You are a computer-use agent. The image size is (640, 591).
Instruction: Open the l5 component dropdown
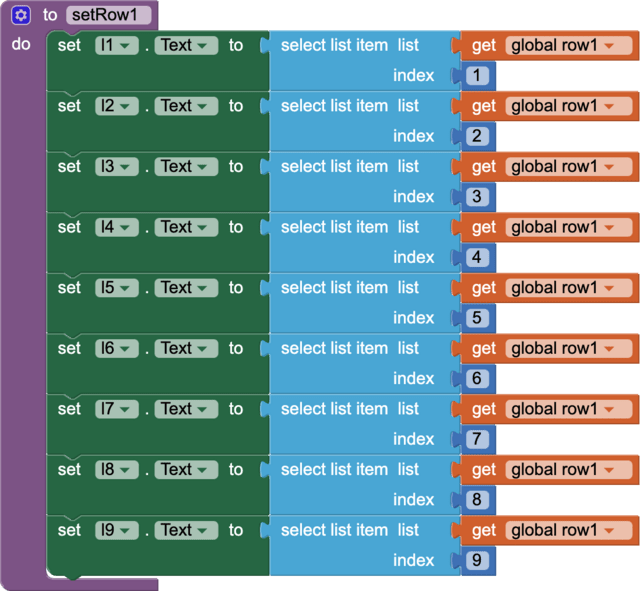(x=116, y=288)
